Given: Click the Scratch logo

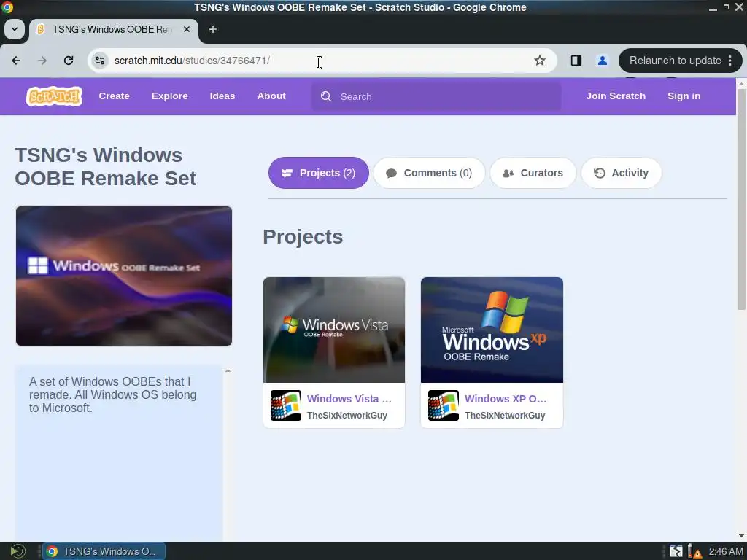Looking at the screenshot, I should 54,96.
